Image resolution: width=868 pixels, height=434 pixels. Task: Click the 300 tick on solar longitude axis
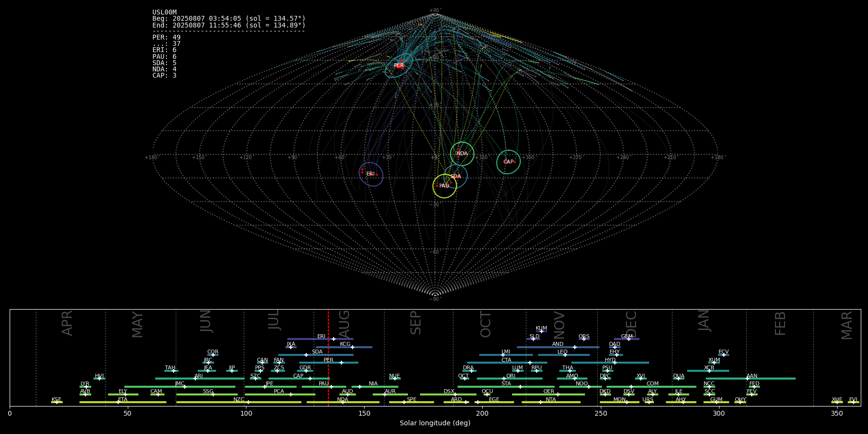(x=719, y=413)
